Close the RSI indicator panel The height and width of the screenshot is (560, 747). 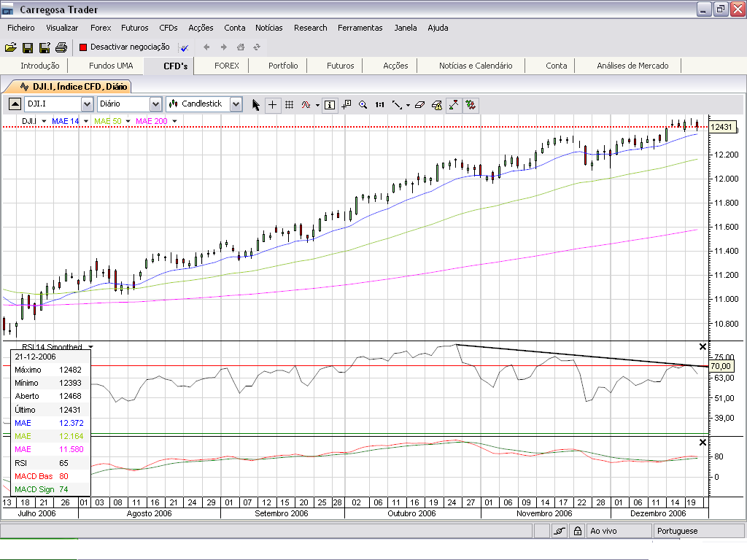pyautogui.click(x=703, y=347)
